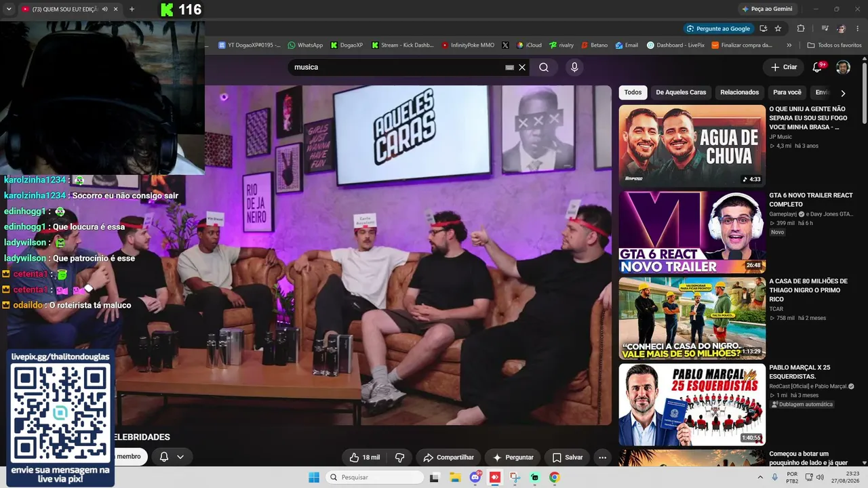This screenshot has height=488, width=868.
Task: Click the Salvar button
Action: tap(568, 457)
